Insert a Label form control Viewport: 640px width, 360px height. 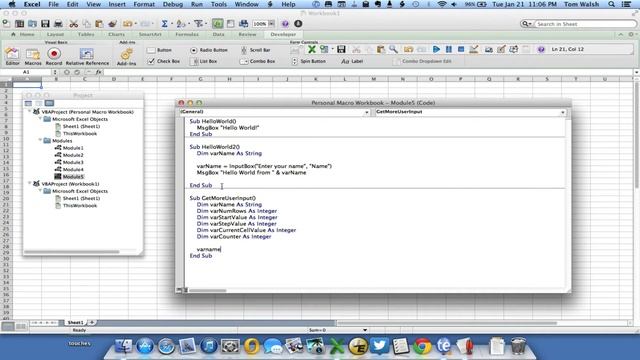[x=352, y=61]
